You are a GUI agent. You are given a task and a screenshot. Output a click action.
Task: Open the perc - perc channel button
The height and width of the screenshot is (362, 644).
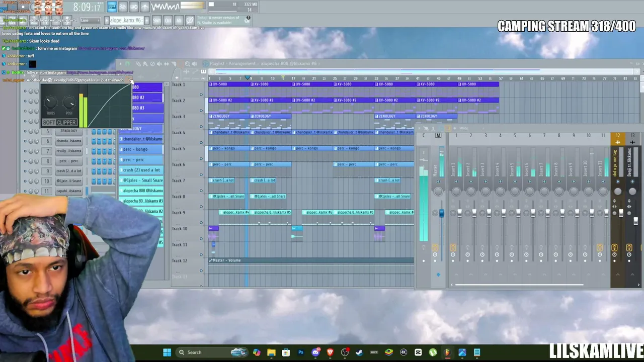pyautogui.click(x=68, y=161)
